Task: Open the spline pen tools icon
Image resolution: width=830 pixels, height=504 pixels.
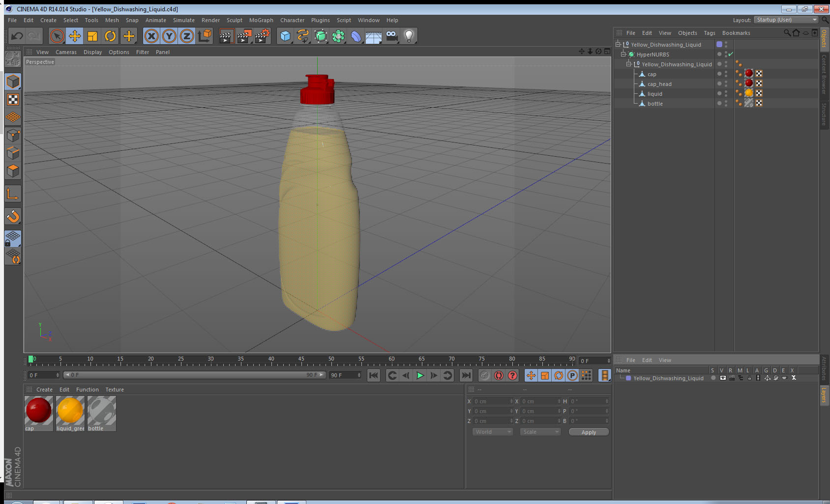Action: pyautogui.click(x=303, y=36)
